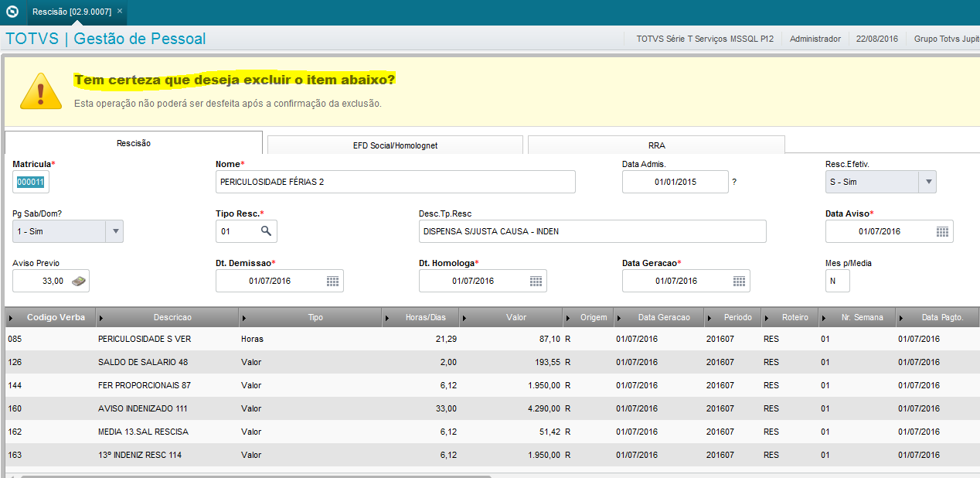Click the yellow warning triangle icon
This screenshot has height=478, width=980.
pyautogui.click(x=41, y=90)
